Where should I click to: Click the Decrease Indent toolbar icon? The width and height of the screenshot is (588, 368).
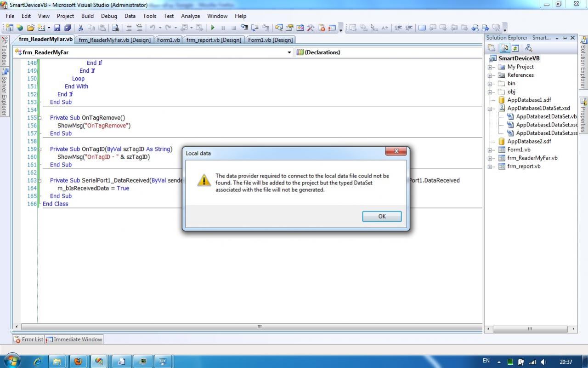click(x=398, y=28)
